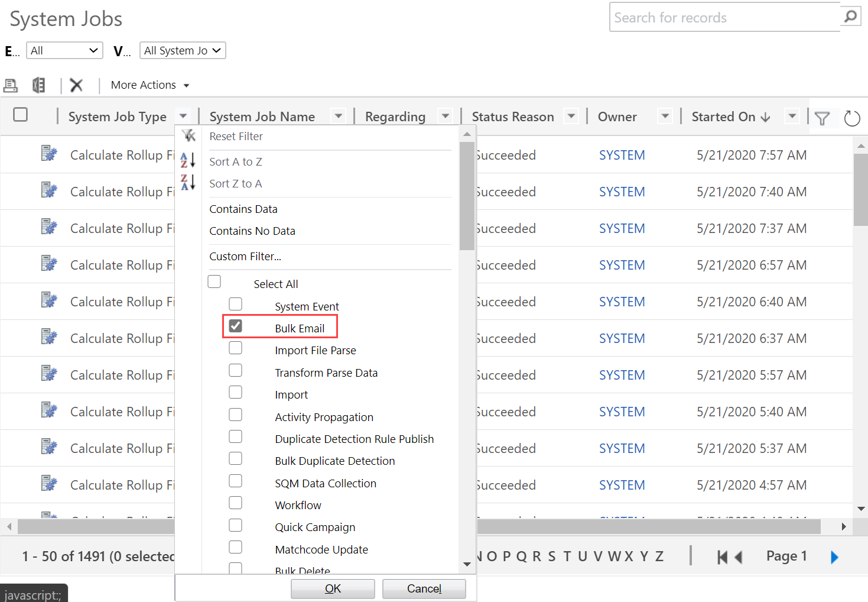Viewport: 868px width, 602px height.
Task: Select Custom Filter from the menu
Action: pyautogui.click(x=245, y=256)
